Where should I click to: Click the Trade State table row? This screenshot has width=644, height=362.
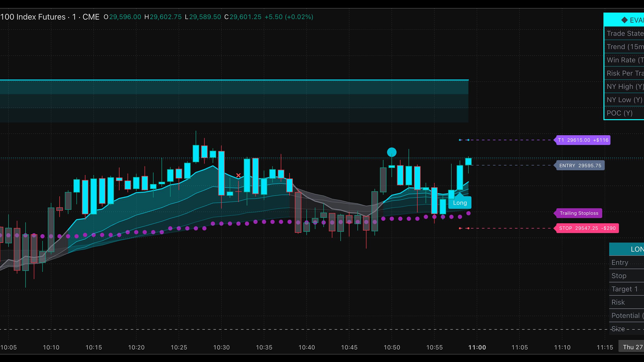point(624,33)
